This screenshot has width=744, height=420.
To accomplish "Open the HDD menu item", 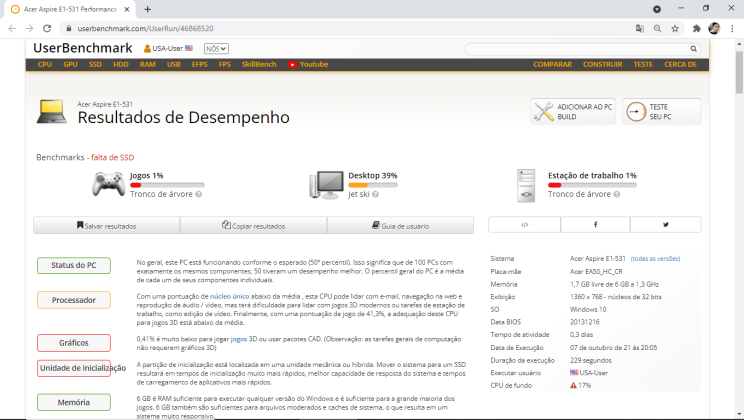I will click(x=121, y=65).
